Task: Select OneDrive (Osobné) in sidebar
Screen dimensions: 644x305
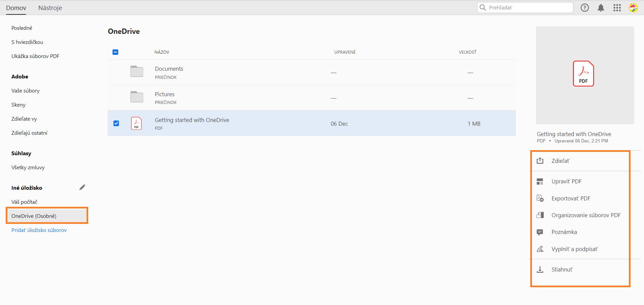Action: pyautogui.click(x=34, y=216)
